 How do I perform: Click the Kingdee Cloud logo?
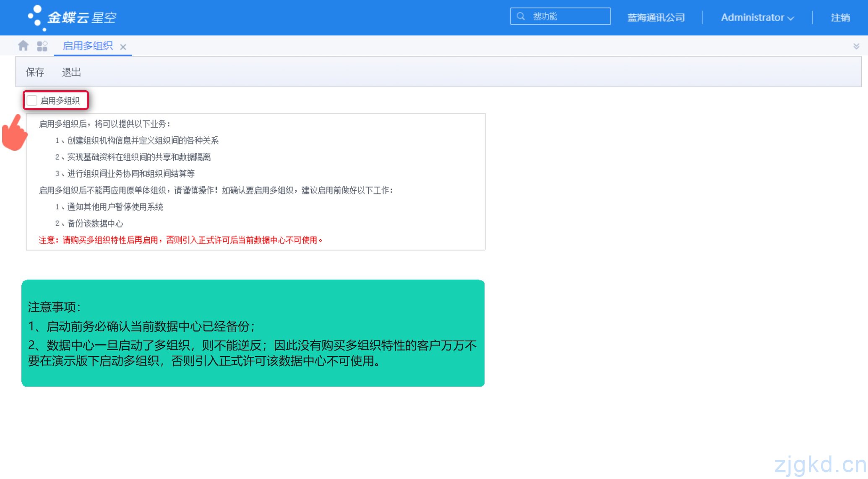coord(72,18)
